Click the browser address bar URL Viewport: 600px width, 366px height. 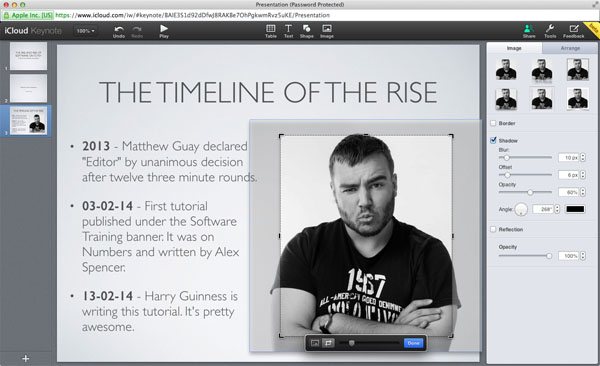192,15
